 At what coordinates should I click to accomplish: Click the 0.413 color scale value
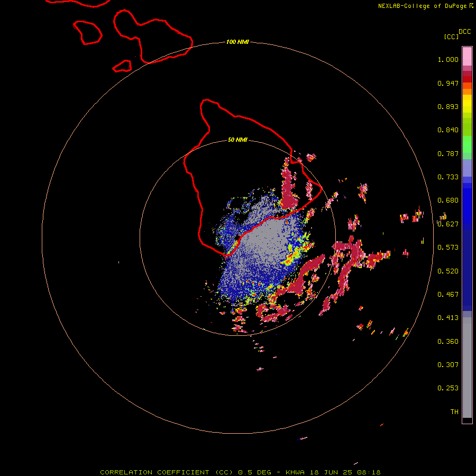(448, 318)
